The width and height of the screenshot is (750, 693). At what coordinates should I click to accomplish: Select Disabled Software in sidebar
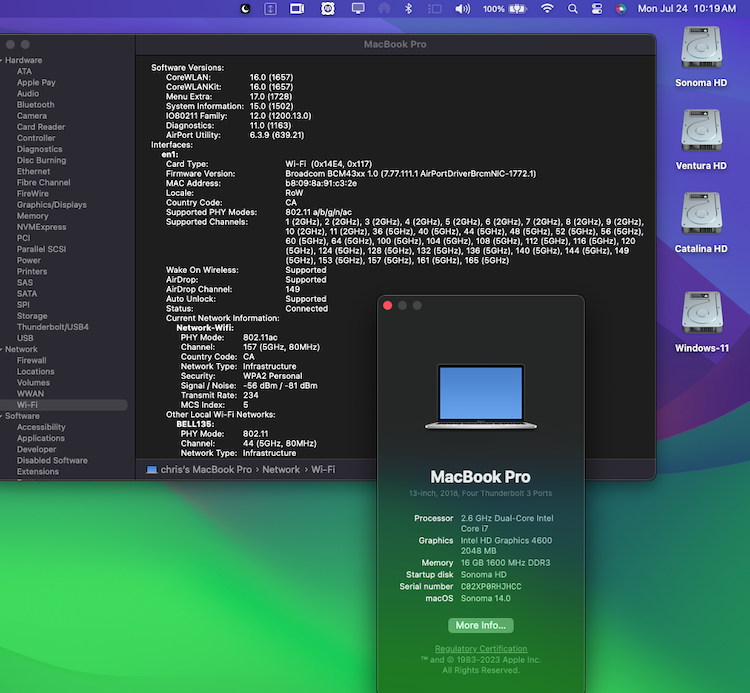pyautogui.click(x=52, y=461)
